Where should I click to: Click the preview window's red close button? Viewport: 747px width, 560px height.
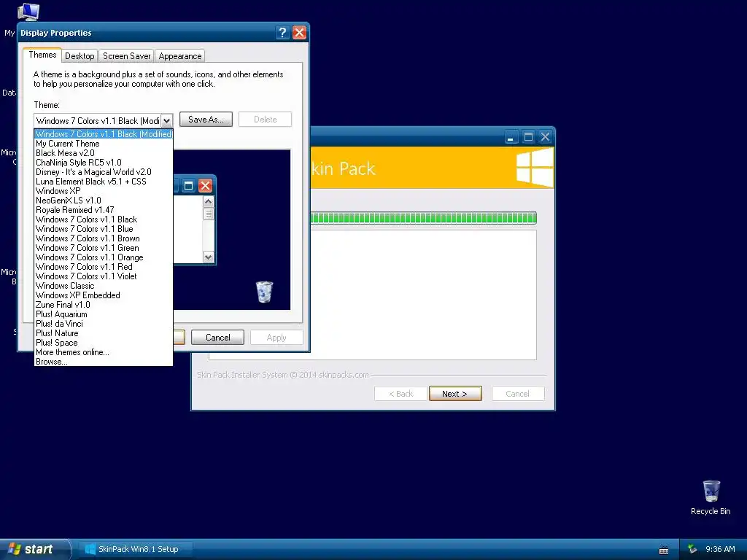[205, 186]
